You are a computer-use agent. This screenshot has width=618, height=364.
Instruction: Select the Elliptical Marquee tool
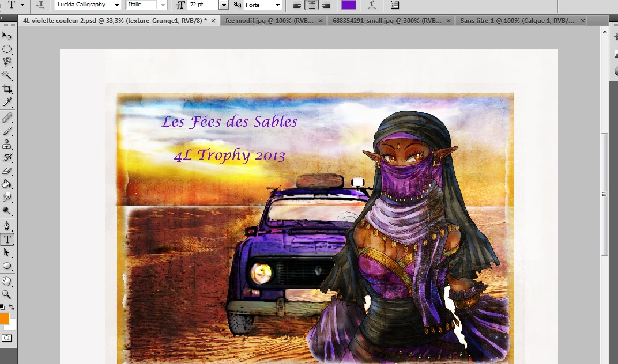[7, 50]
